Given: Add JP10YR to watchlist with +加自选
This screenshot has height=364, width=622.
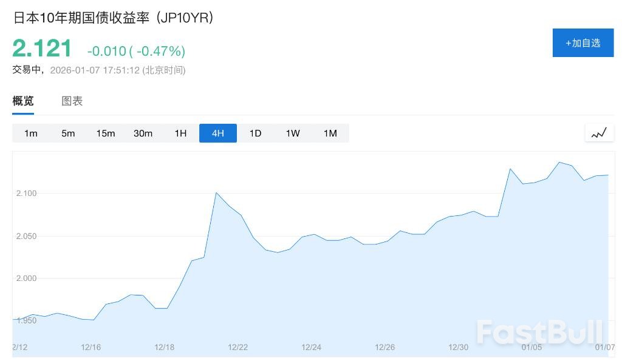Looking at the screenshot, I should [583, 42].
